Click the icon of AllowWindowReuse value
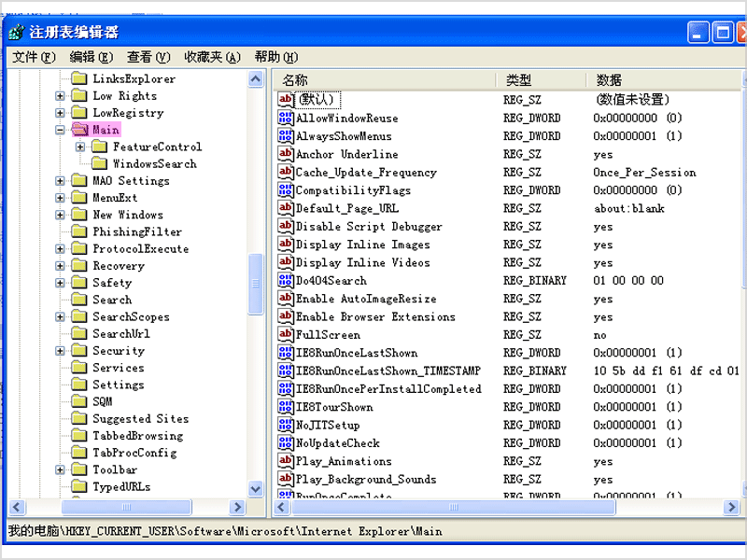The width and height of the screenshot is (747, 560). pos(286,118)
